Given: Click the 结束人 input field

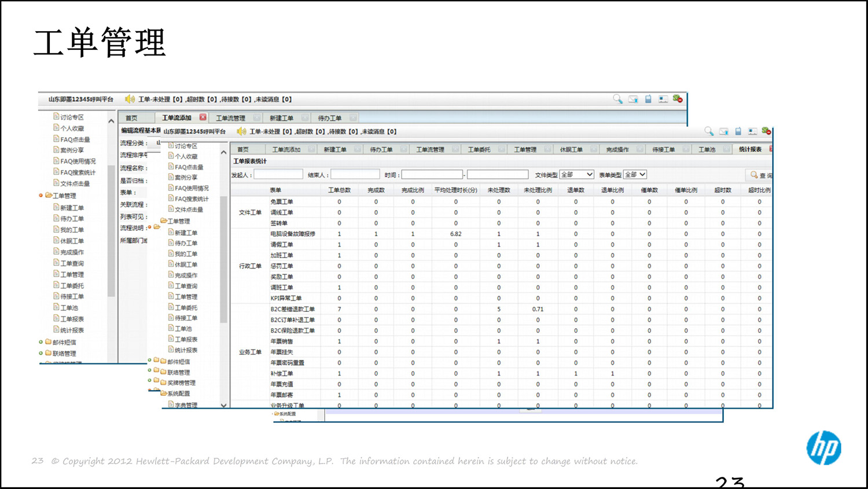Looking at the screenshot, I should pyautogui.click(x=355, y=175).
